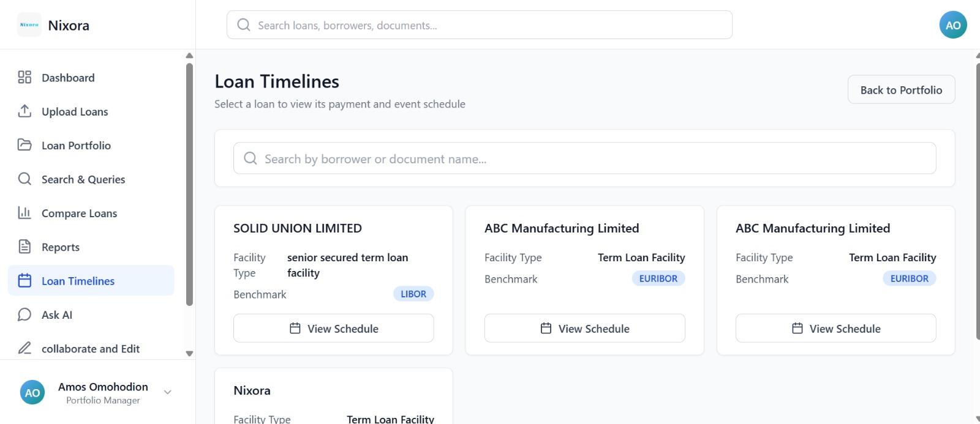Click the Dashboard grid icon
This screenshot has width=980, height=424.
pos(24,77)
